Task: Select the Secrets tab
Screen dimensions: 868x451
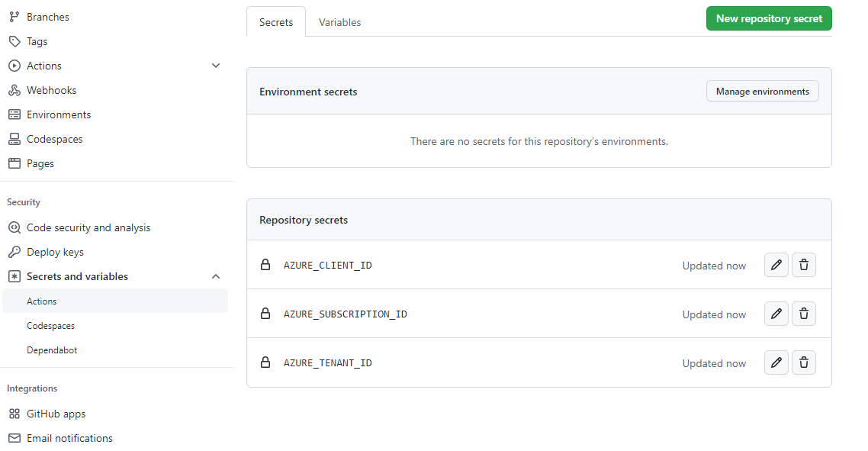Action: pyautogui.click(x=276, y=22)
